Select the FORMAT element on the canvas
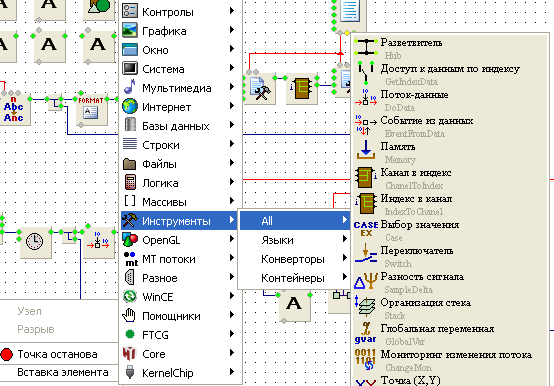 pos(91,108)
